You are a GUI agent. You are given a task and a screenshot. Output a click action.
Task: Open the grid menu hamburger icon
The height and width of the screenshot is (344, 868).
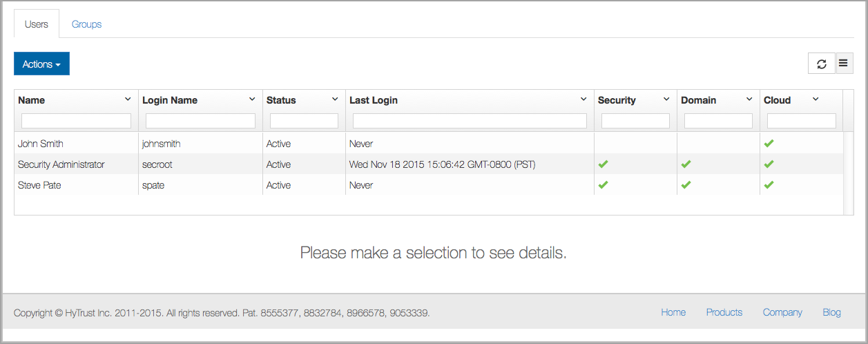click(x=844, y=64)
